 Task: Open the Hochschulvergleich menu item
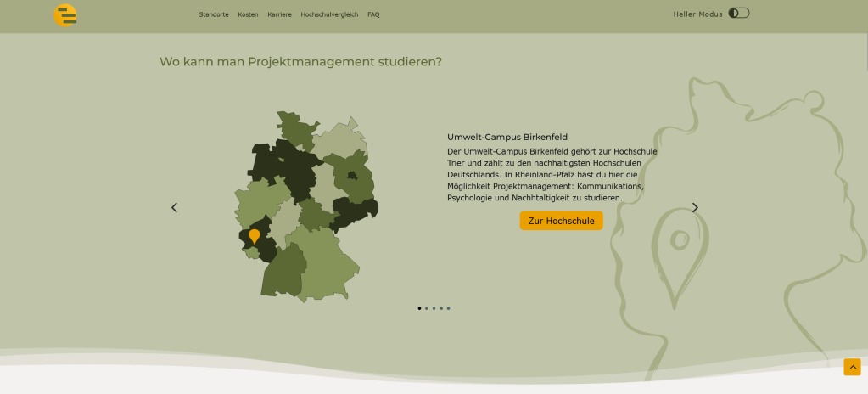[x=329, y=14]
